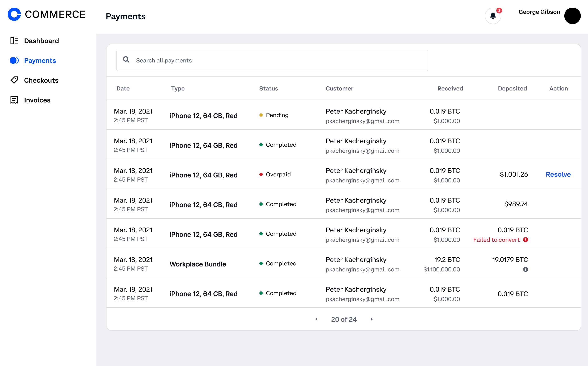
Task: Open the Workplace Bundle payment row
Action: (x=198, y=264)
